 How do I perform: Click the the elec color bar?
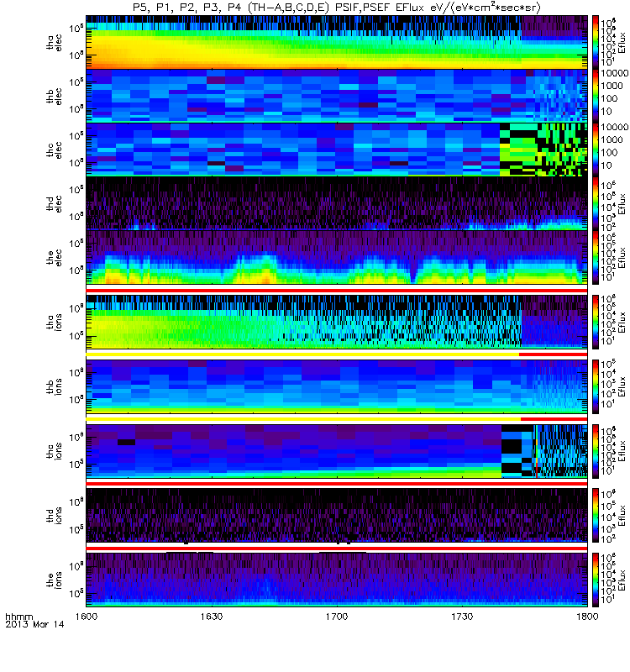(596, 258)
